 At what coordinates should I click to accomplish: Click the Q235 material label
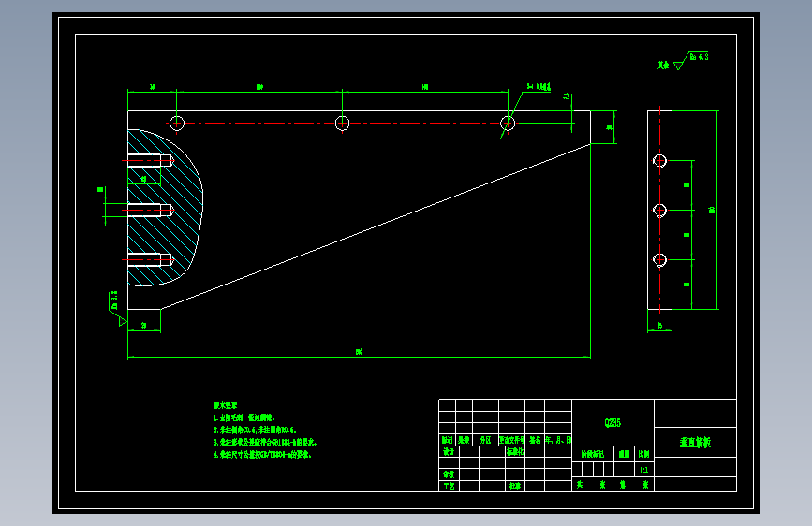613,422
